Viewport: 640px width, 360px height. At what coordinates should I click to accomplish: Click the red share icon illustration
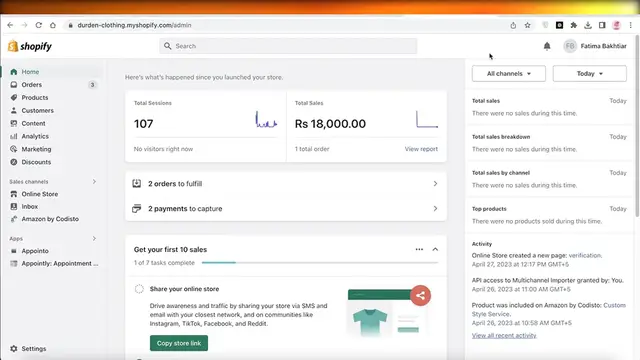click(420, 295)
